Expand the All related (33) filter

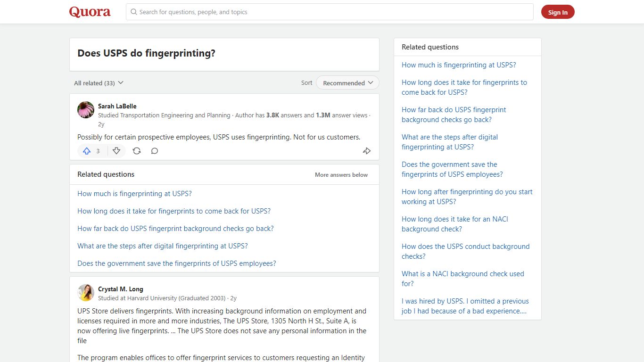(99, 83)
